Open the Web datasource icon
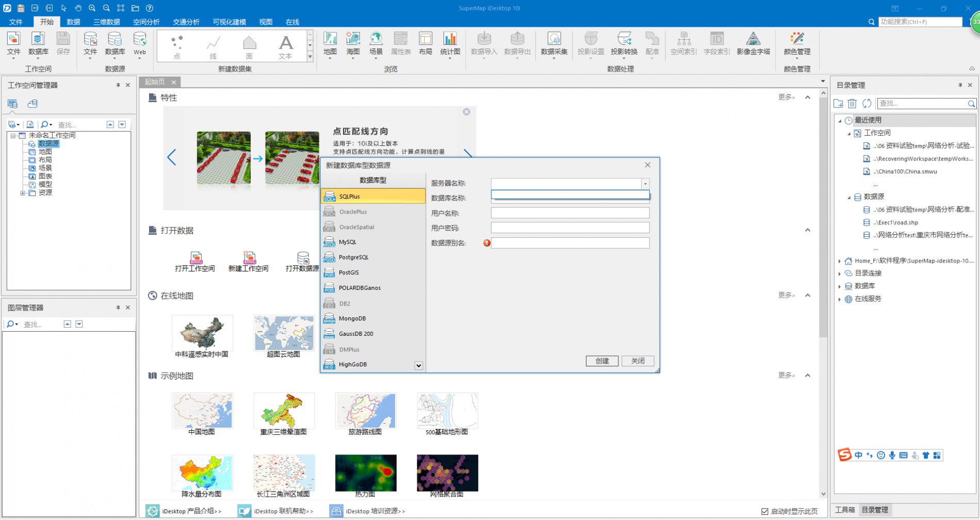980x520 pixels. tap(140, 44)
